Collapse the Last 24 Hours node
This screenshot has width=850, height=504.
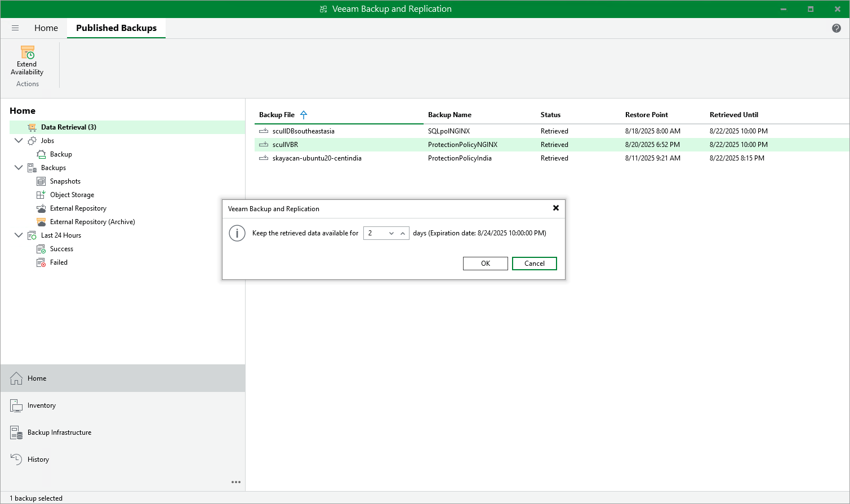tap(19, 235)
